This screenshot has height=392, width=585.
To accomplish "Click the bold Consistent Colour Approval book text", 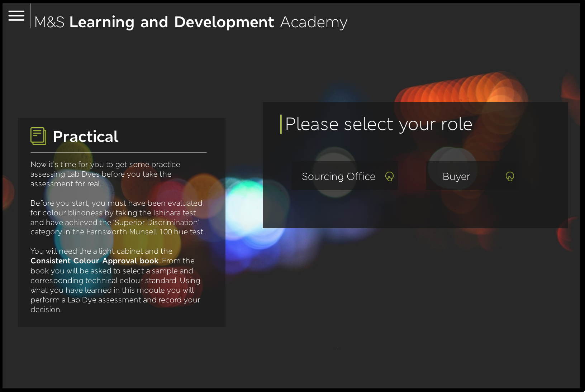I will pyautogui.click(x=94, y=261).
